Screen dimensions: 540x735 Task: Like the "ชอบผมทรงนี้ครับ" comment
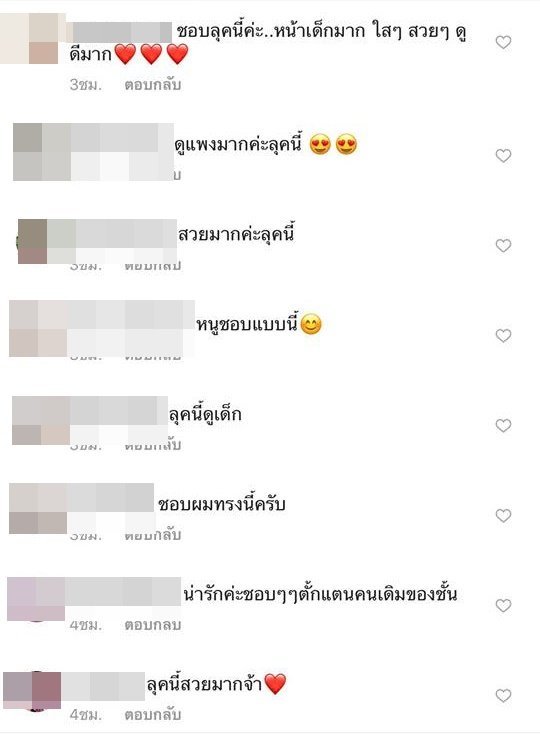(x=503, y=516)
